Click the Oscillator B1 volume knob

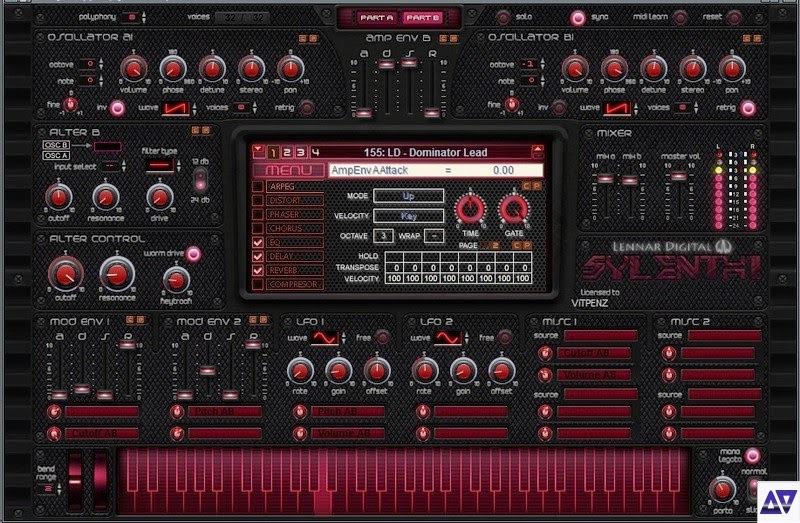click(575, 69)
